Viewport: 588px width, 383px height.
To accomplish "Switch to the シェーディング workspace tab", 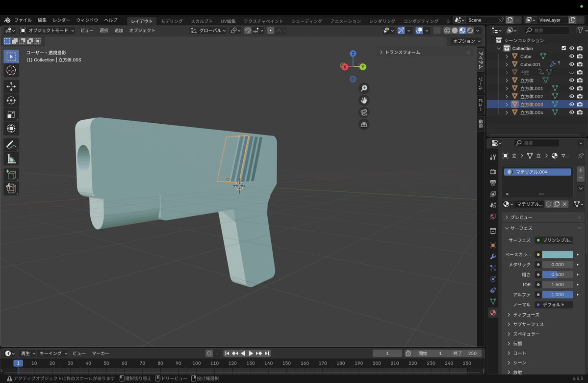I will point(307,21).
